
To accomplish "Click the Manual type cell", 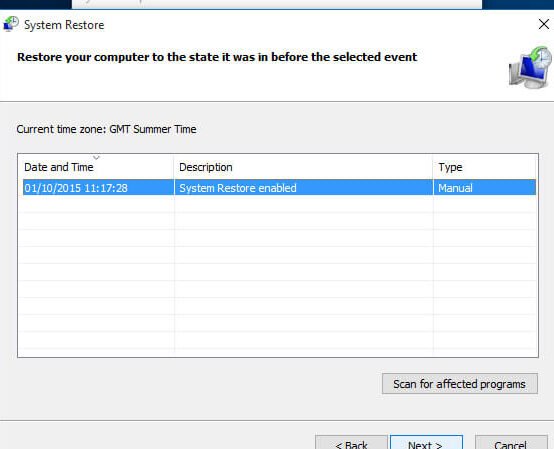I will 455,188.
